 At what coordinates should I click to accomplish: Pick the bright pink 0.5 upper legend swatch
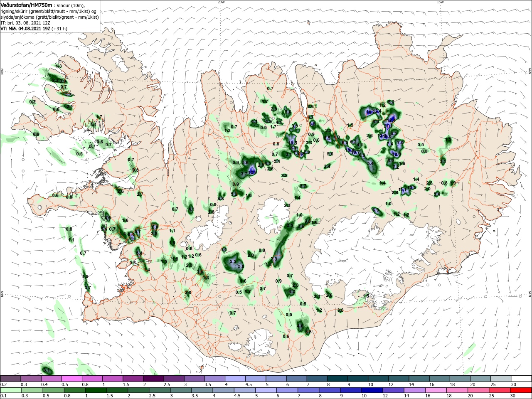[71, 379]
